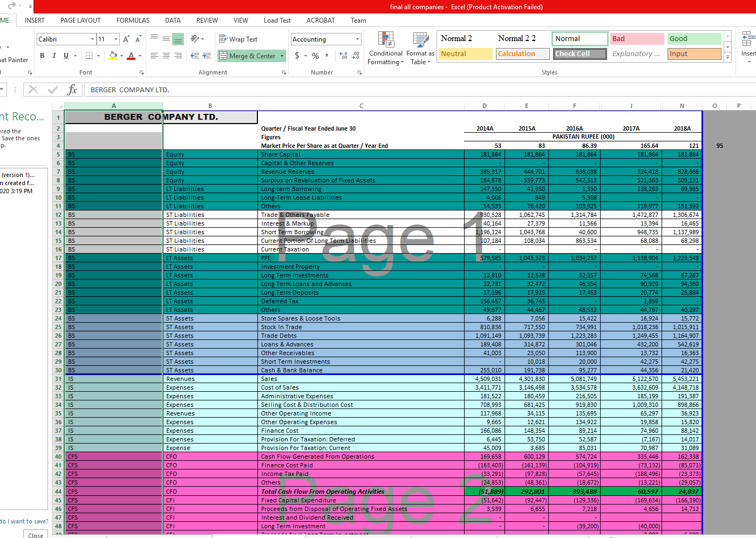Open the Accounting number format dropdown
This screenshot has height=538, width=756.
(x=357, y=39)
